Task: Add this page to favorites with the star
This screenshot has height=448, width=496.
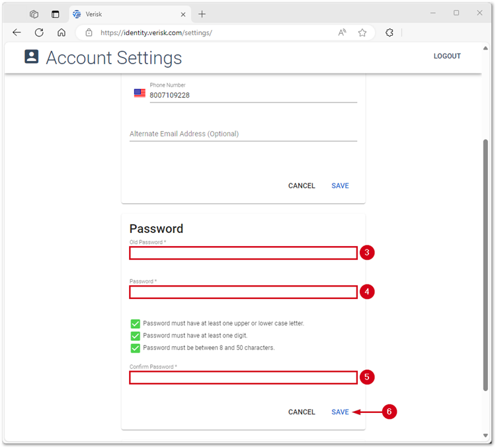Action: pyautogui.click(x=362, y=32)
